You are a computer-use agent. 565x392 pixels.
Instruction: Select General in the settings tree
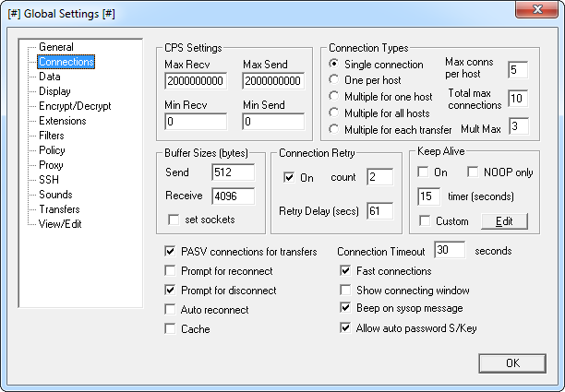[55, 47]
